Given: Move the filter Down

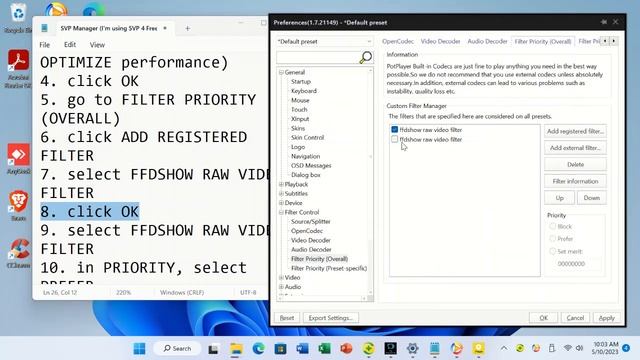Looking at the screenshot, I should [x=591, y=198].
